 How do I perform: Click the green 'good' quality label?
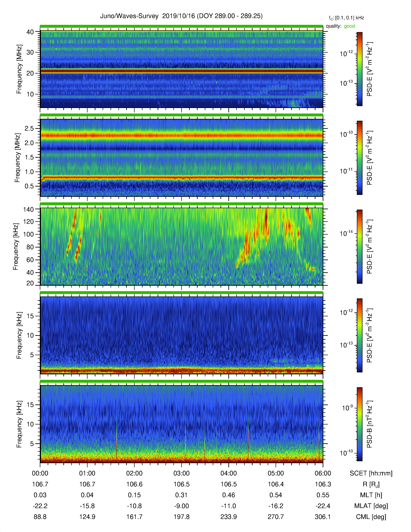[349, 26]
